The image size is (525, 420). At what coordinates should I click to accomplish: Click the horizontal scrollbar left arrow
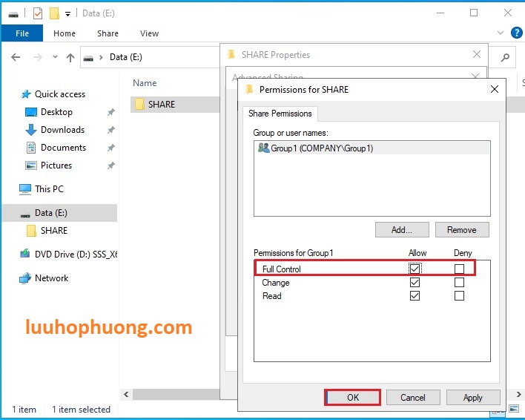(x=126, y=395)
